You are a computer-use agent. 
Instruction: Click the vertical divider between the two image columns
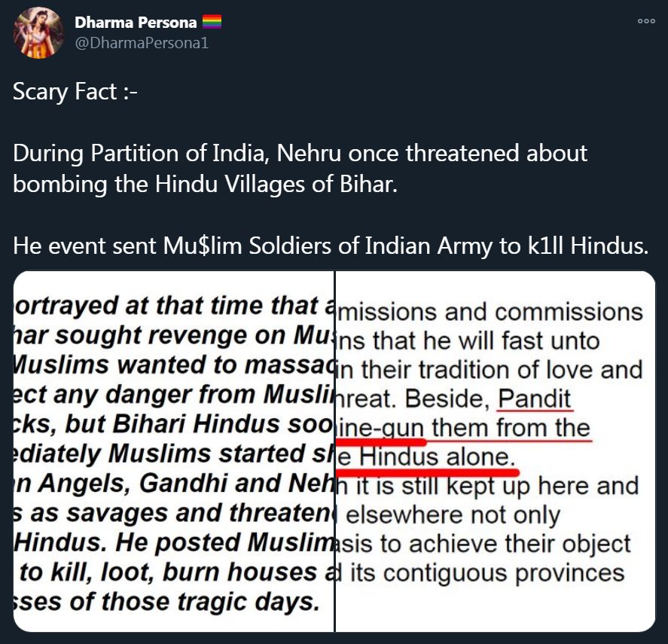tap(334, 450)
